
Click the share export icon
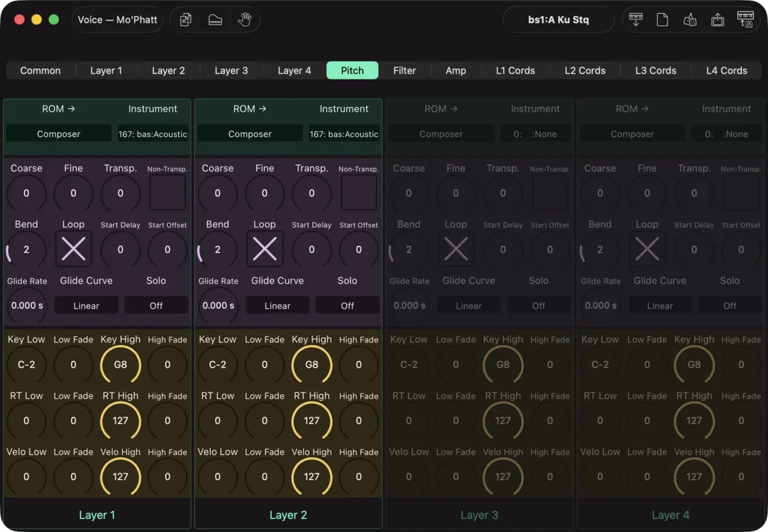(717, 20)
